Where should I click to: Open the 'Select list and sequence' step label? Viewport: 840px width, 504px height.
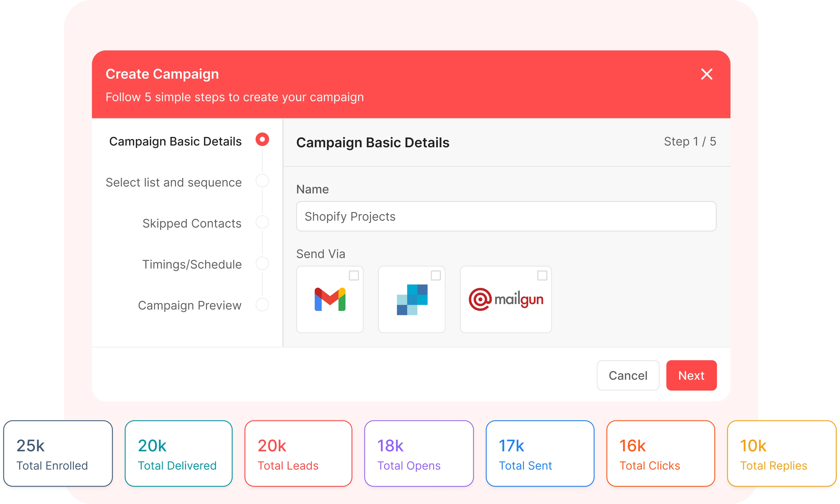173,182
